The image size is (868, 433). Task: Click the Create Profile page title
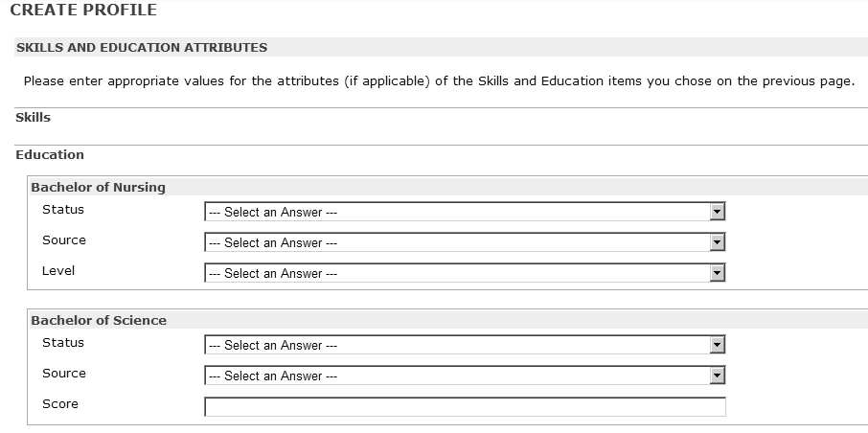[x=83, y=11]
